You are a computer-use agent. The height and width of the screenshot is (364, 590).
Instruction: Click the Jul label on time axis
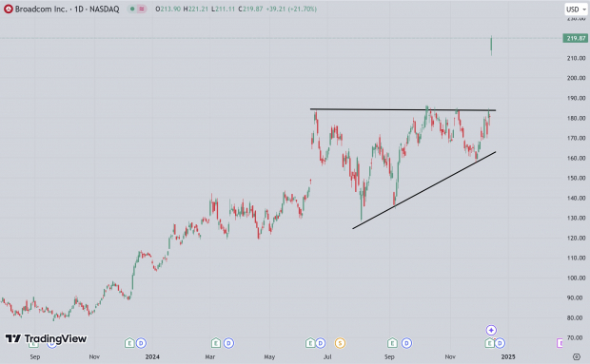327,356
